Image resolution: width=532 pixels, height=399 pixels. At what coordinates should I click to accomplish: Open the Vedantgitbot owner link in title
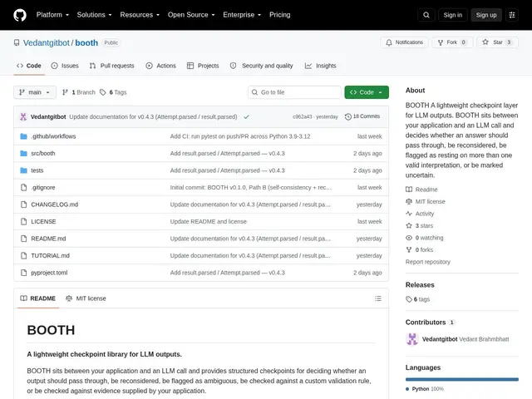point(47,42)
